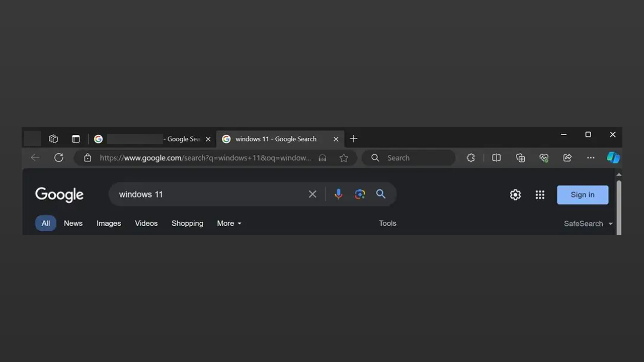Image resolution: width=644 pixels, height=362 pixels.
Task: Click the Collections icon in the toolbar
Action: click(x=520, y=157)
